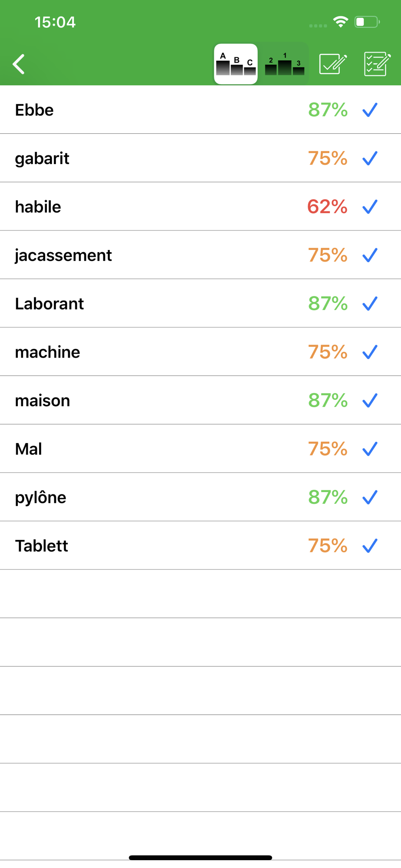Open the word machine
401x868 pixels.
pyautogui.click(x=48, y=352)
